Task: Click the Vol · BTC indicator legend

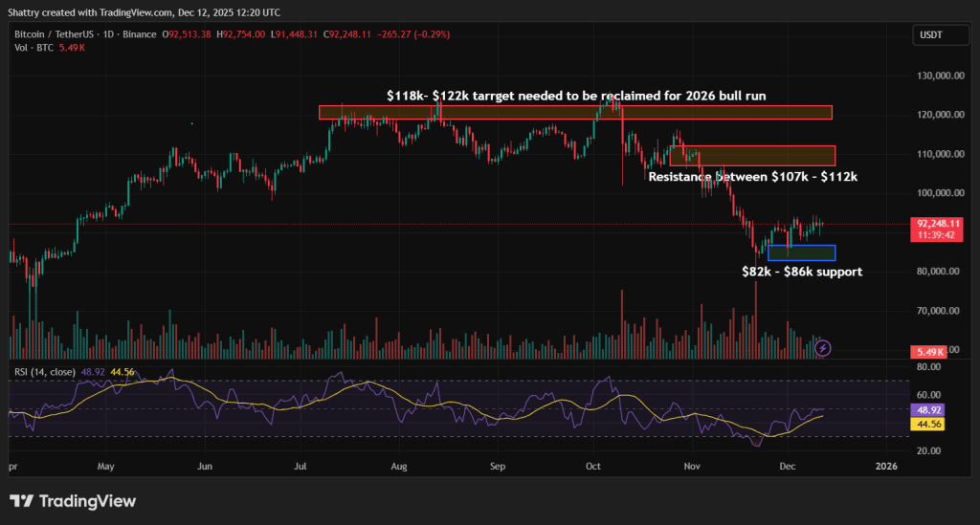Action: pos(33,48)
